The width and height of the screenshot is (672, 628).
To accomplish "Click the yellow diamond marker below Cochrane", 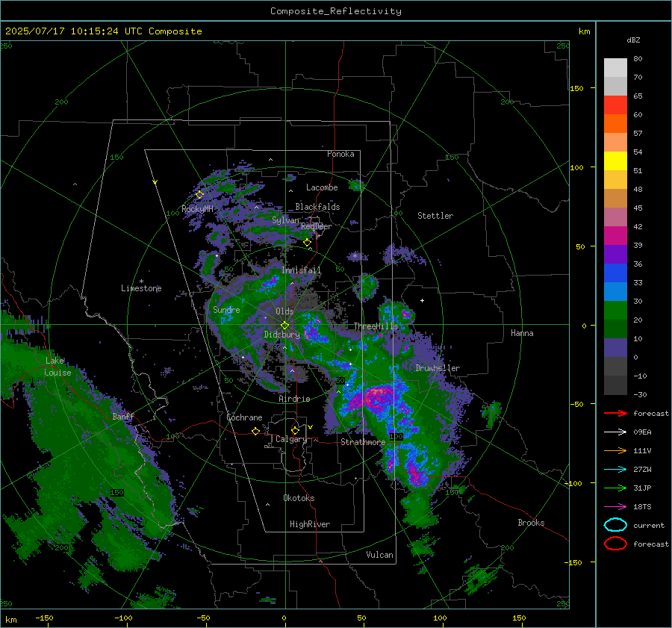I will 256,431.
